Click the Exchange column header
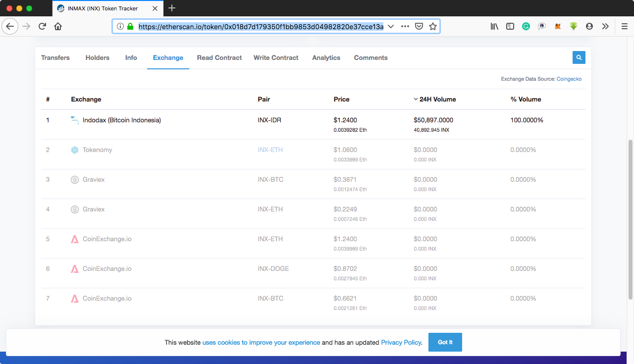 click(86, 99)
